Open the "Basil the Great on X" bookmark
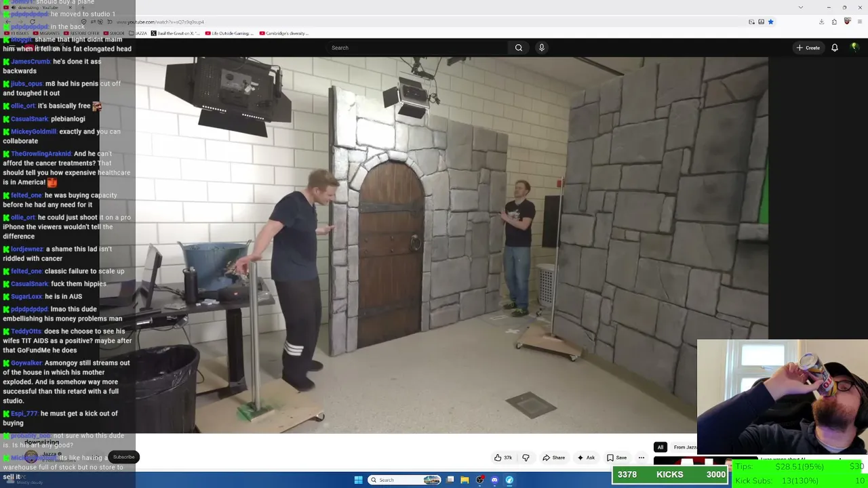The image size is (868, 488). tap(175, 33)
